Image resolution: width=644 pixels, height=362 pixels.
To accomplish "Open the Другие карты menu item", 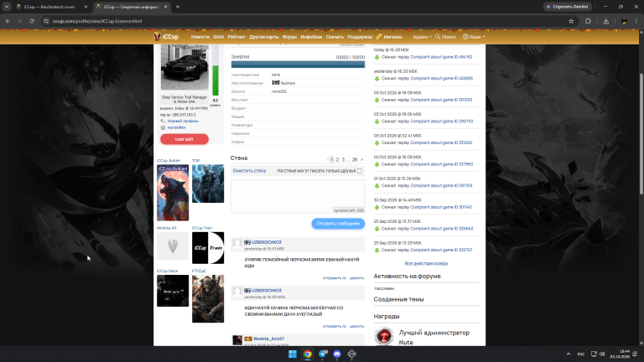I will (263, 37).
